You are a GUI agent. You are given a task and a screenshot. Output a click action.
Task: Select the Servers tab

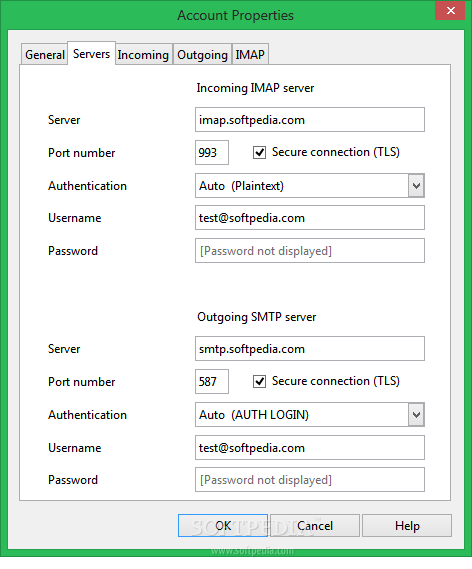[x=91, y=53]
